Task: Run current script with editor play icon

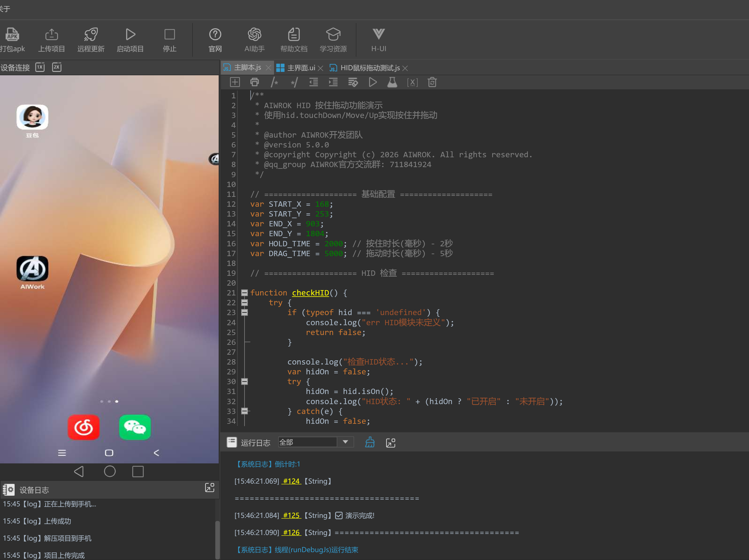Action: 372,82
